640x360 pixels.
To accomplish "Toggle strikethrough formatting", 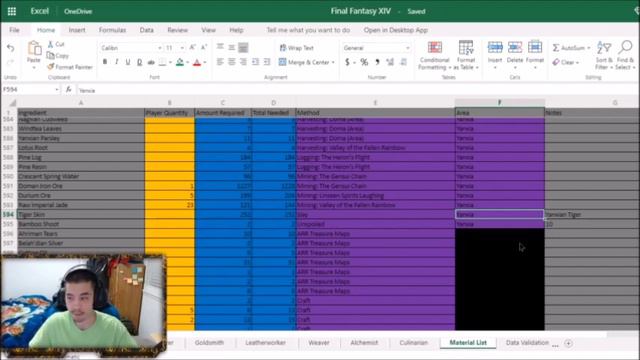I will 151,62.
